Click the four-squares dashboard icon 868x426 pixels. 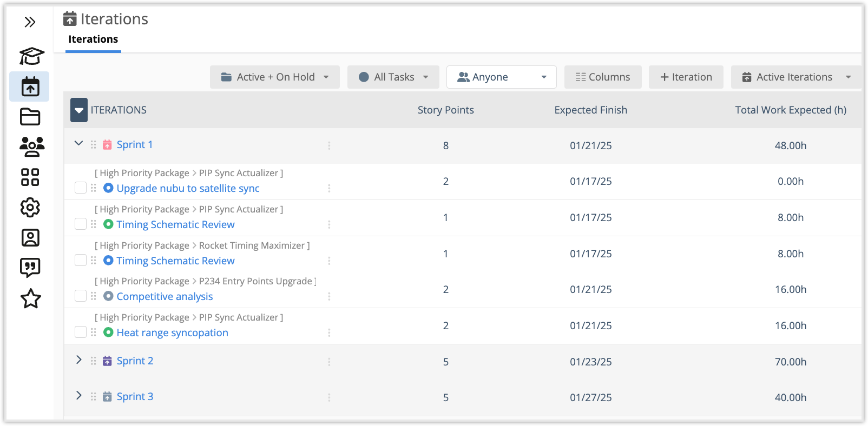tap(30, 177)
